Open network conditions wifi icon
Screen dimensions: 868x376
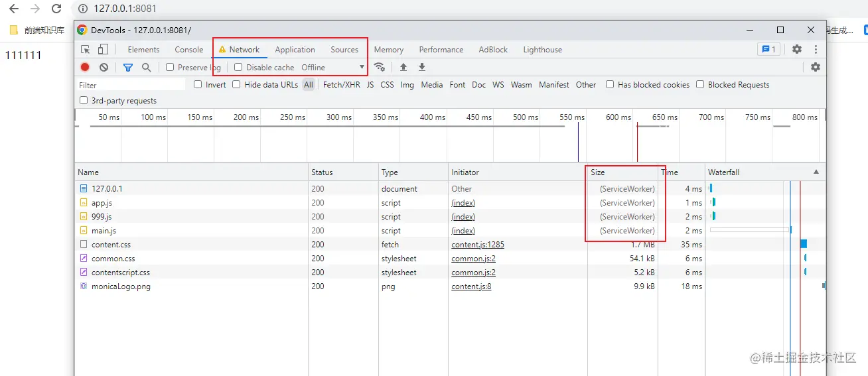(x=380, y=67)
